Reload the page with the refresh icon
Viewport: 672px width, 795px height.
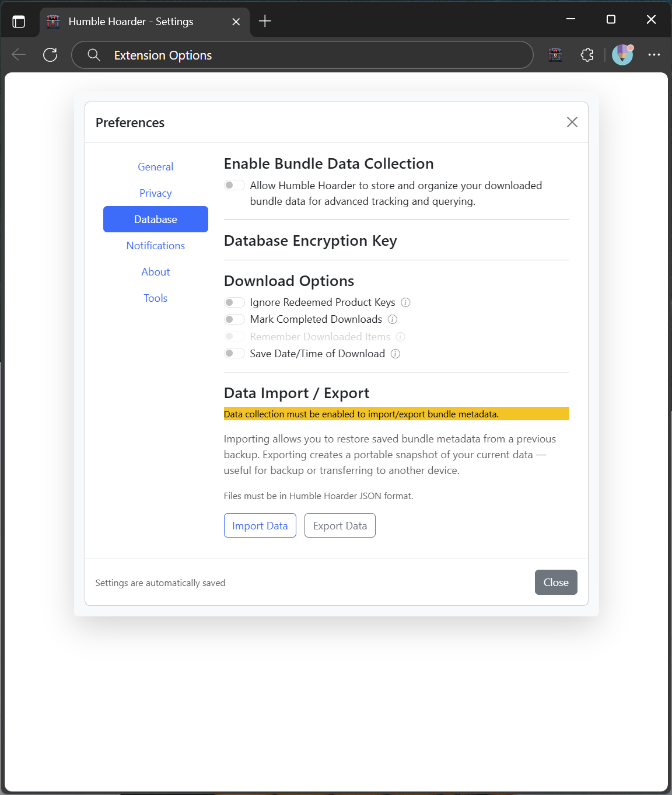pyautogui.click(x=50, y=55)
